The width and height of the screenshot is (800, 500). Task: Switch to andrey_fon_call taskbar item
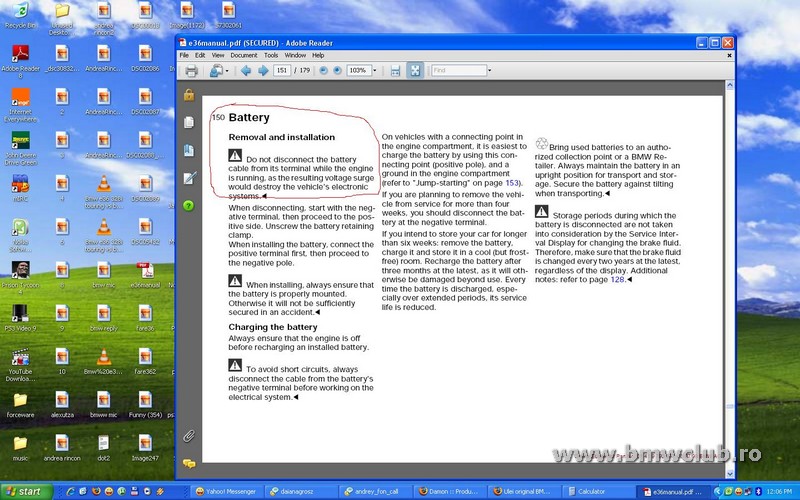375,492
